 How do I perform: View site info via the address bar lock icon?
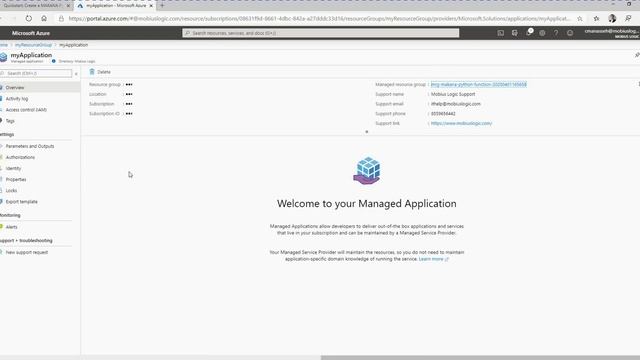click(x=61, y=18)
